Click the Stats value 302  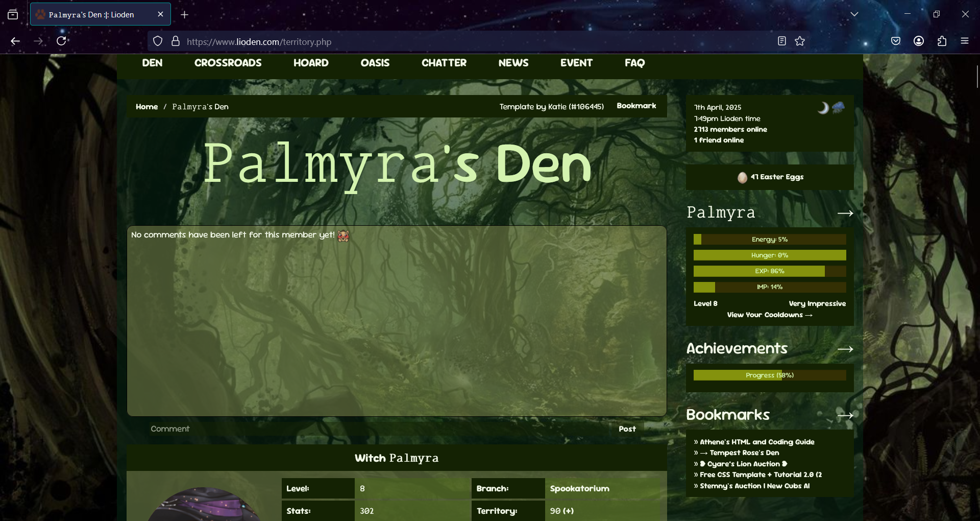tap(366, 511)
